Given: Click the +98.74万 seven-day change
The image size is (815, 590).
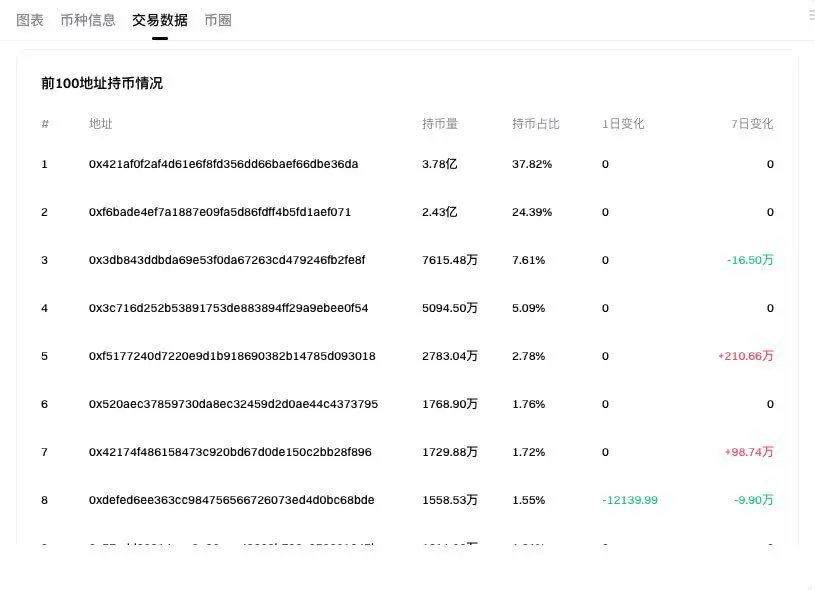Looking at the screenshot, I should pyautogui.click(x=749, y=452).
